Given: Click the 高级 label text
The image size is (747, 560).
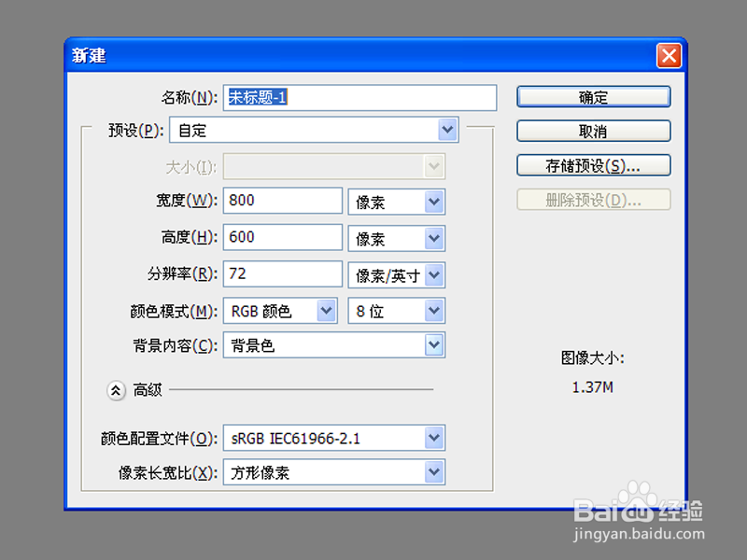Looking at the screenshot, I should pyautogui.click(x=148, y=390).
